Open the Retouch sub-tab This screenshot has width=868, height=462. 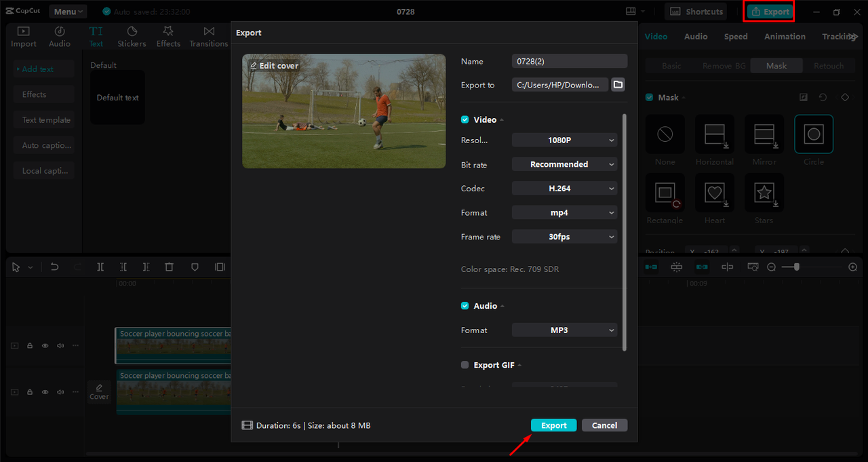[829, 66]
